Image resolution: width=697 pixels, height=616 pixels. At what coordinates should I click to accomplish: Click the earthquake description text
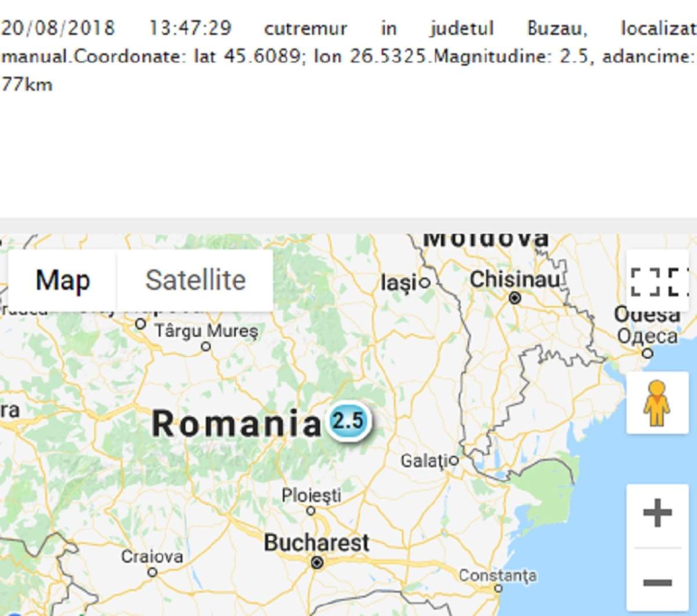click(348, 56)
